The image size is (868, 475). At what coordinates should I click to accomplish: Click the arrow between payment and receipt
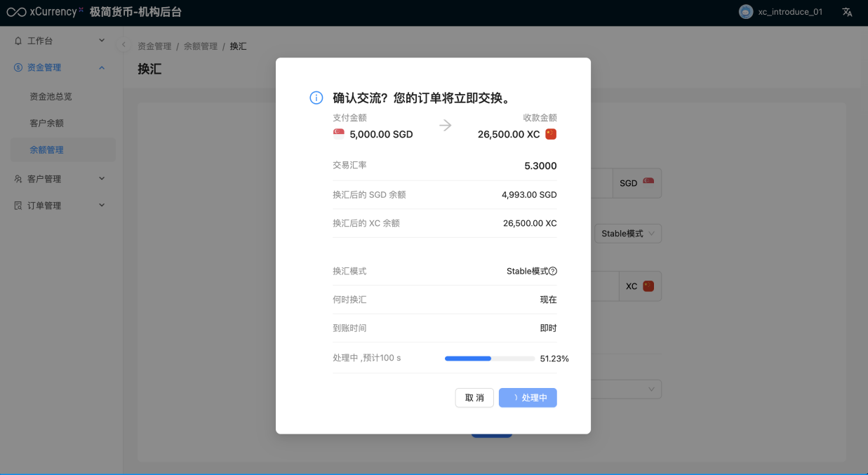tap(446, 126)
